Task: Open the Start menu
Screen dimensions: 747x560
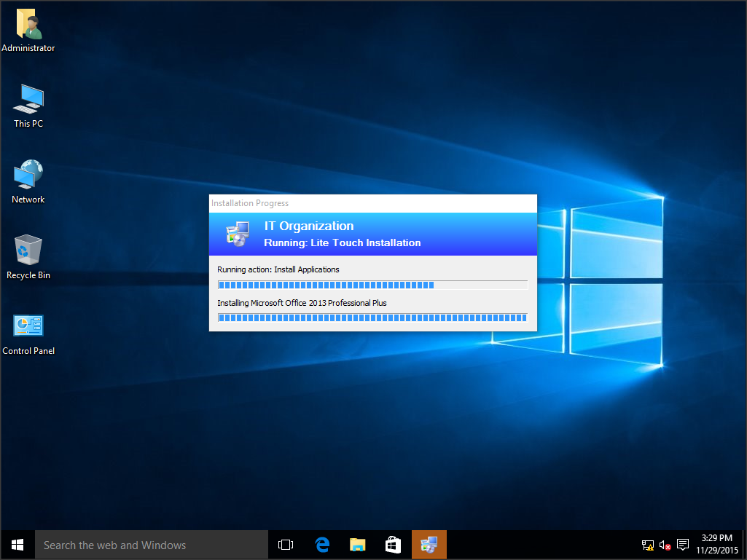Action: tap(17, 545)
